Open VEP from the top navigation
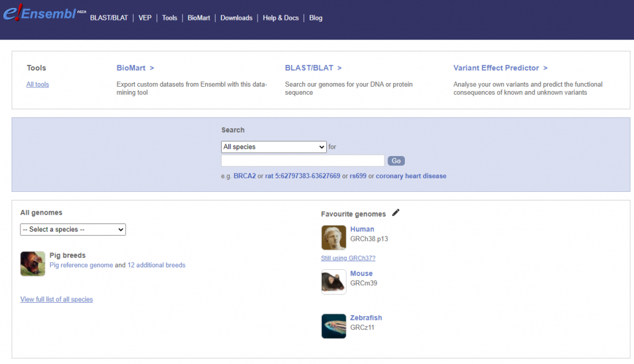The image size is (634, 364). tap(145, 18)
